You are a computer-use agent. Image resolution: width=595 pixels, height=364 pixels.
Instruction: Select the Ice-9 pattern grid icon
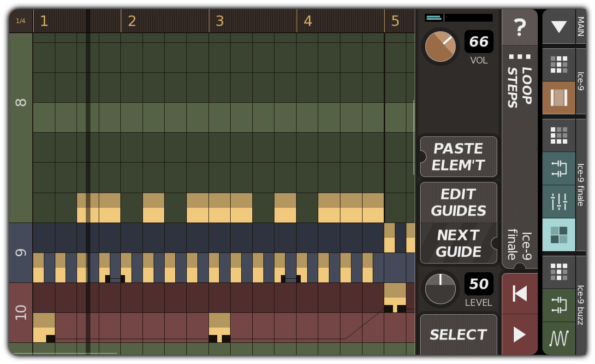point(559,65)
